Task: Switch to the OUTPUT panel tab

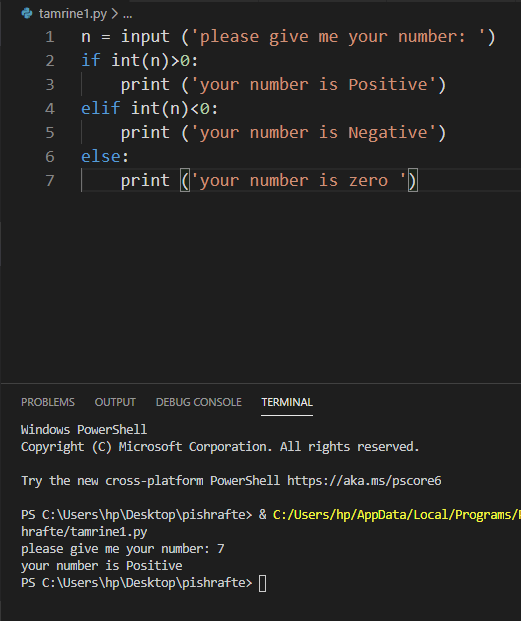Action: pyautogui.click(x=115, y=402)
